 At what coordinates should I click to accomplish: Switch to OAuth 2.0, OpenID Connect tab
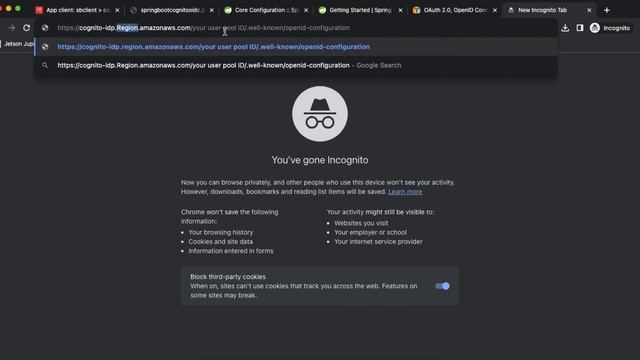click(x=455, y=10)
